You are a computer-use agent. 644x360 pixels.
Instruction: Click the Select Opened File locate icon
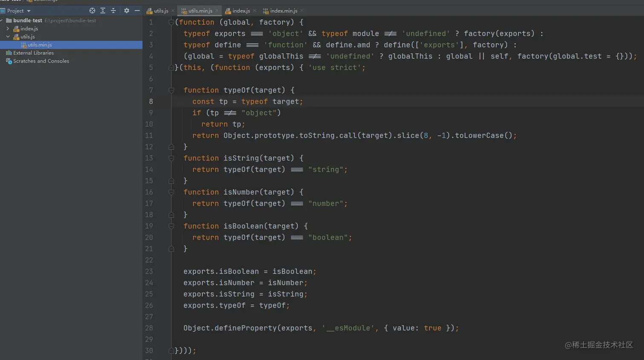[x=92, y=11]
